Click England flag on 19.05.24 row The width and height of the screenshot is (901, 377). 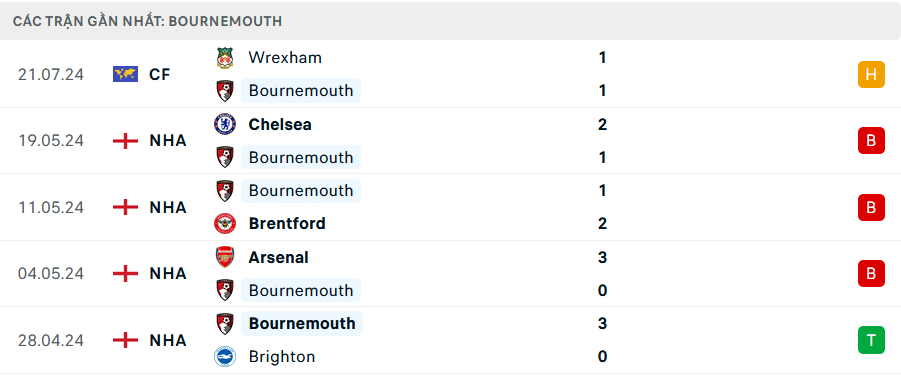pyautogui.click(x=125, y=141)
